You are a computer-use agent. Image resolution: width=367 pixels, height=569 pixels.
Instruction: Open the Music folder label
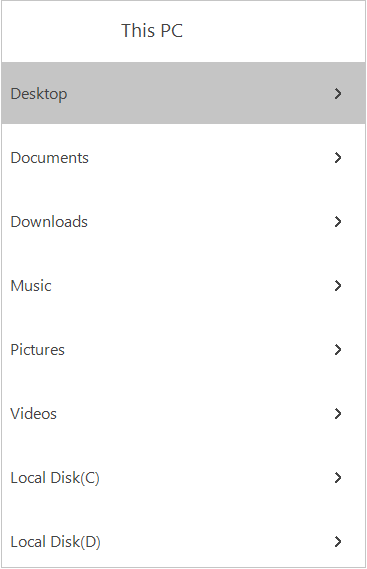(31, 286)
